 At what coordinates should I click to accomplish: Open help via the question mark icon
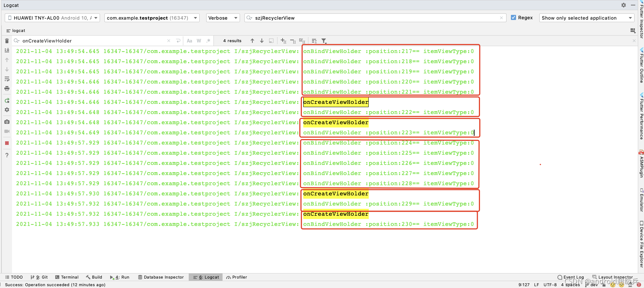7,155
